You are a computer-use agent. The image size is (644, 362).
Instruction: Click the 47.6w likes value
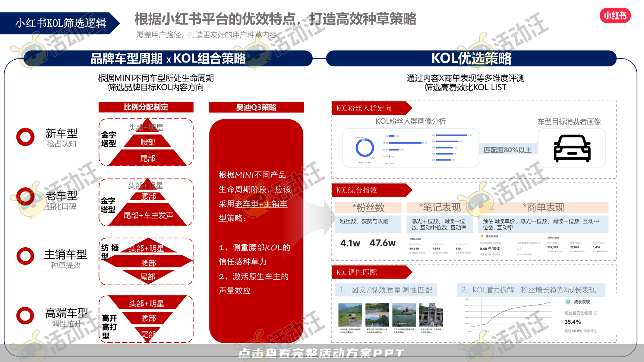pyautogui.click(x=383, y=243)
